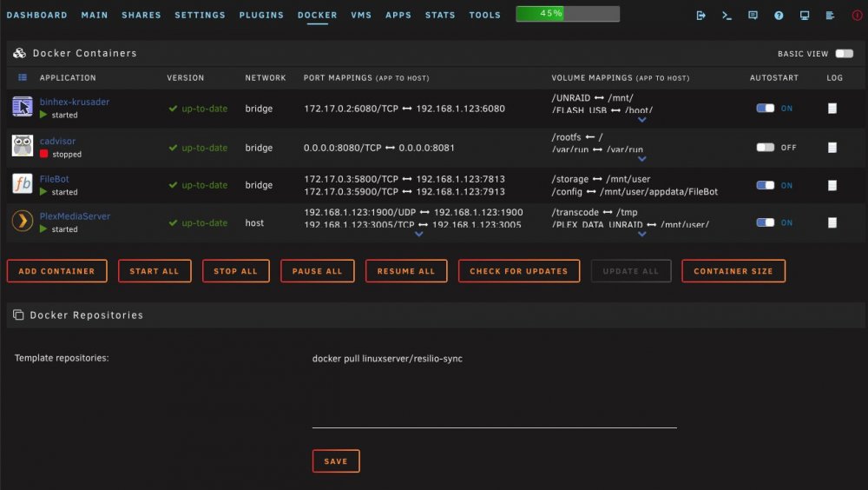This screenshot has width=868, height=490.
Task: Click the Stop All button
Action: tap(236, 271)
